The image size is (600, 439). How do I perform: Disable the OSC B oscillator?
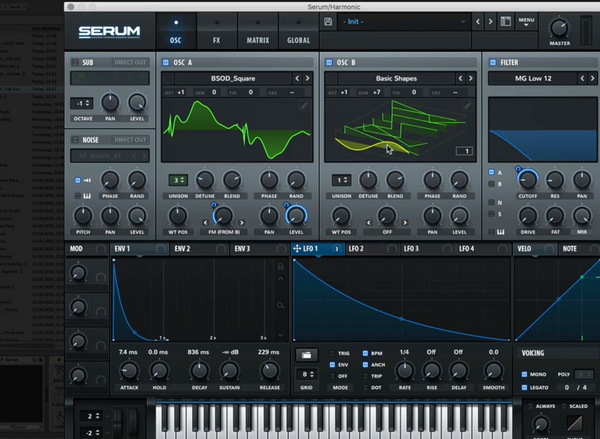point(329,62)
